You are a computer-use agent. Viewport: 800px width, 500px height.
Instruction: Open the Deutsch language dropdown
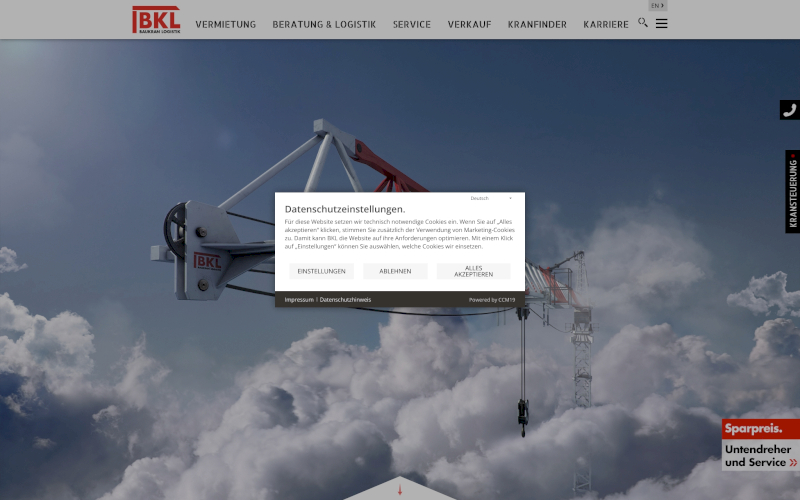(491, 198)
